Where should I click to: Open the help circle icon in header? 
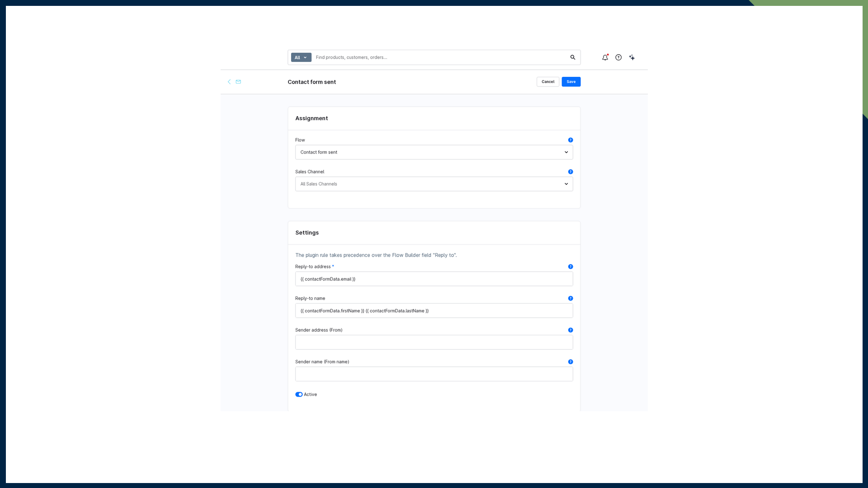618,57
